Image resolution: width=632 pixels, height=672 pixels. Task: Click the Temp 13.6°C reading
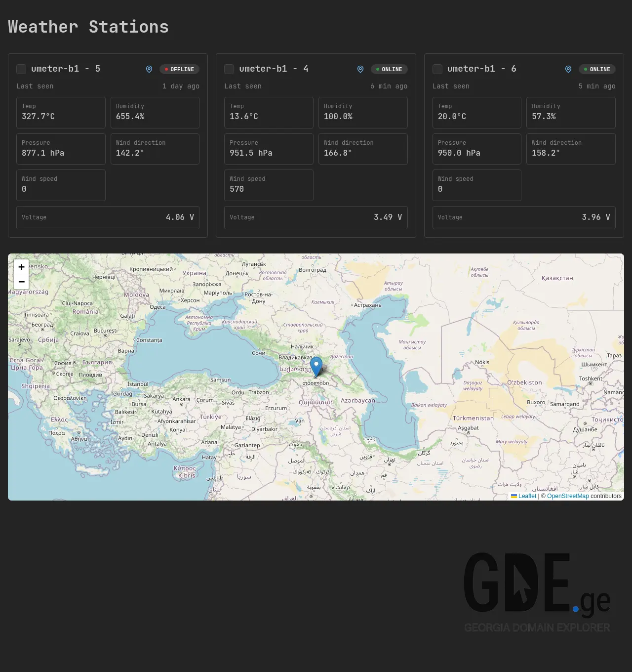click(269, 113)
